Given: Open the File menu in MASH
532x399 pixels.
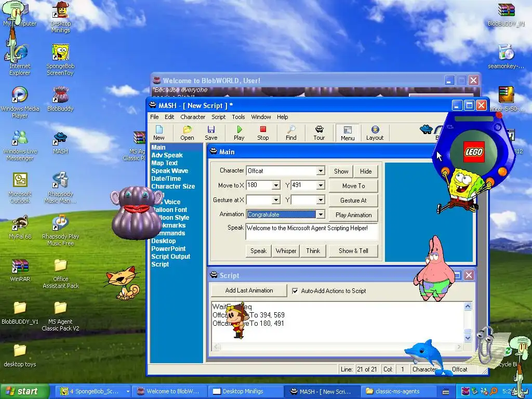Looking at the screenshot, I should (x=154, y=117).
